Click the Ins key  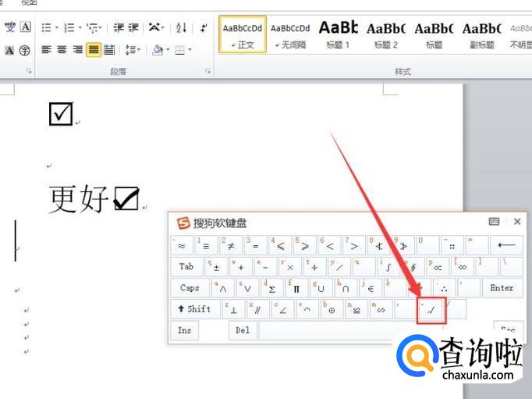185,330
